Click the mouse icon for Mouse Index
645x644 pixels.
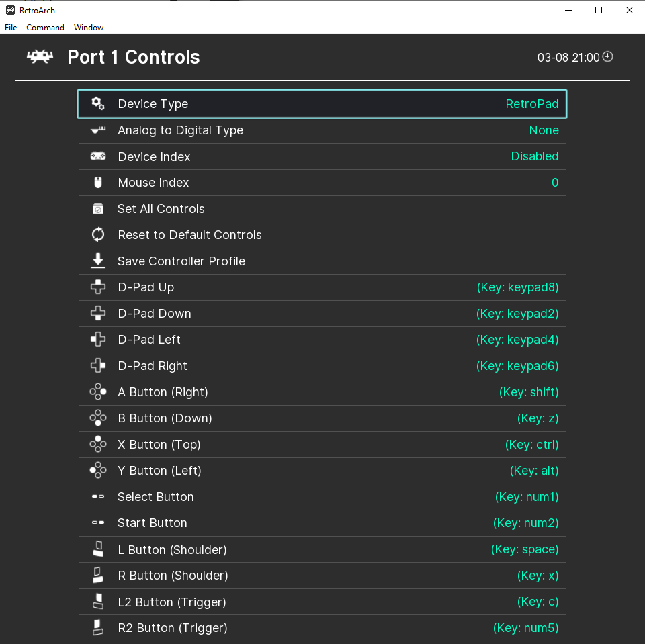pos(98,182)
